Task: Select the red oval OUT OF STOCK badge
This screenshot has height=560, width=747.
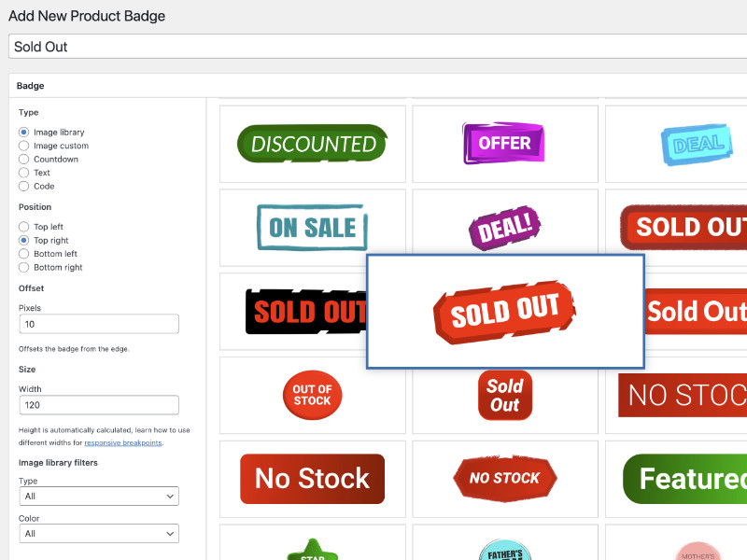Action: click(312, 395)
